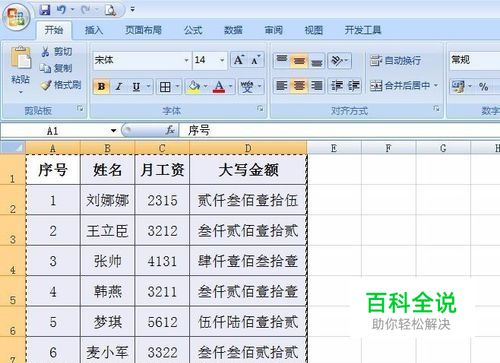
Task: Open the number format box showing 常规
Action: (475, 60)
